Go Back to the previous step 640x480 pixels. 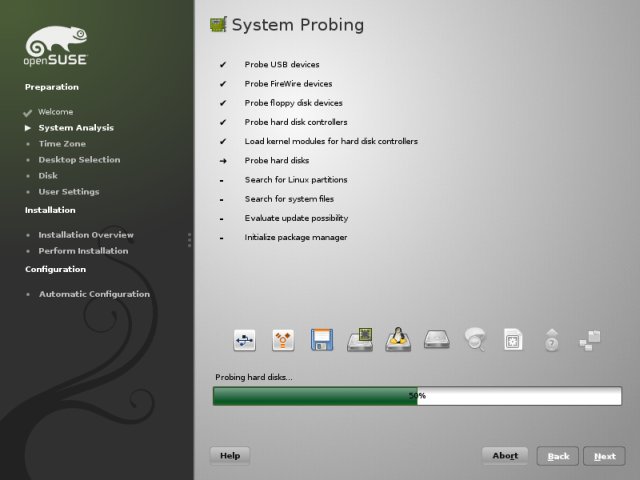click(558, 456)
